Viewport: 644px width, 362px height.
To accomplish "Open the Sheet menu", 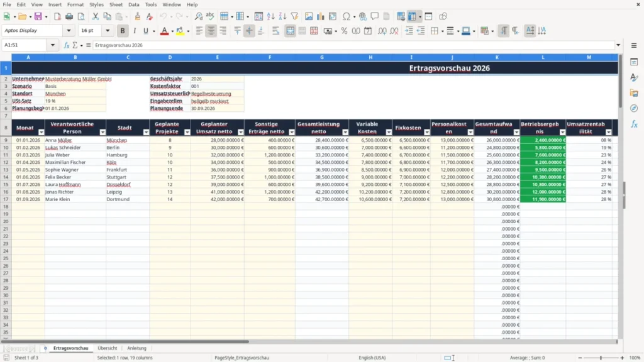I will pos(116,4).
